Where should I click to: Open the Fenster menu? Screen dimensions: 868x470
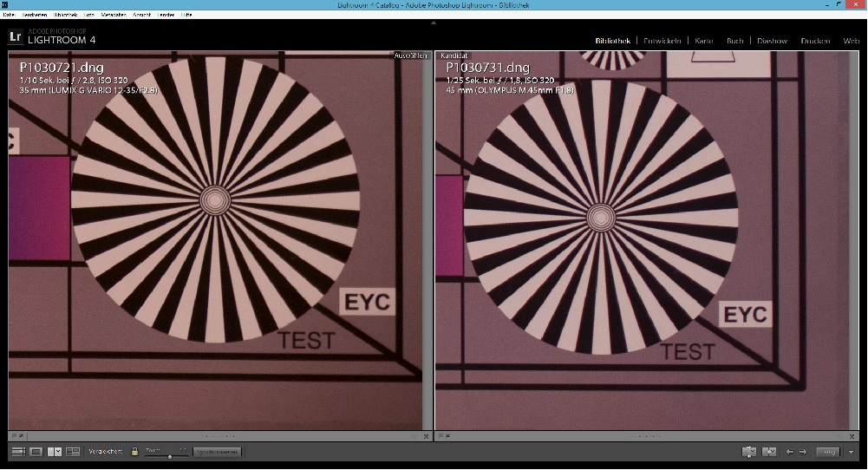[x=166, y=15]
